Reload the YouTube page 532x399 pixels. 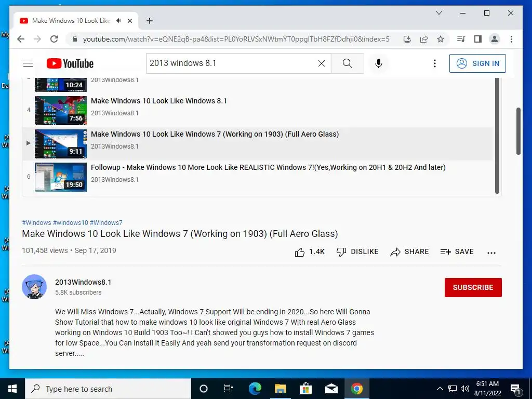pos(54,39)
